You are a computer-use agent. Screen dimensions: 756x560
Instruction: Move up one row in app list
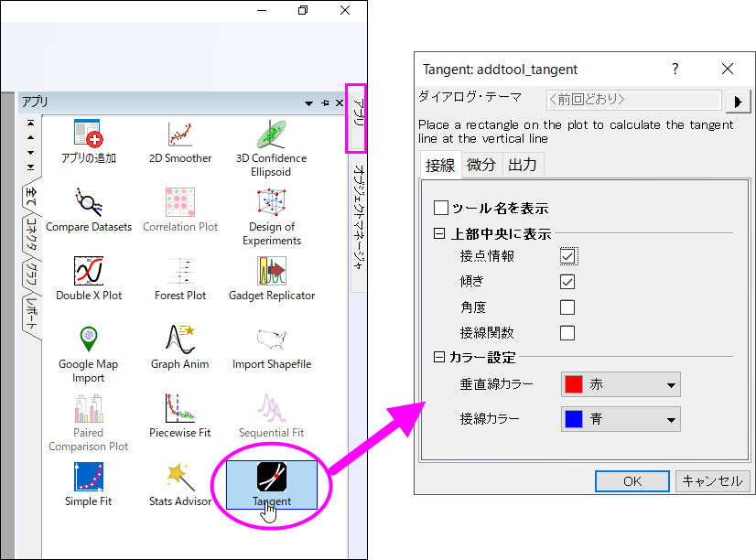31,138
